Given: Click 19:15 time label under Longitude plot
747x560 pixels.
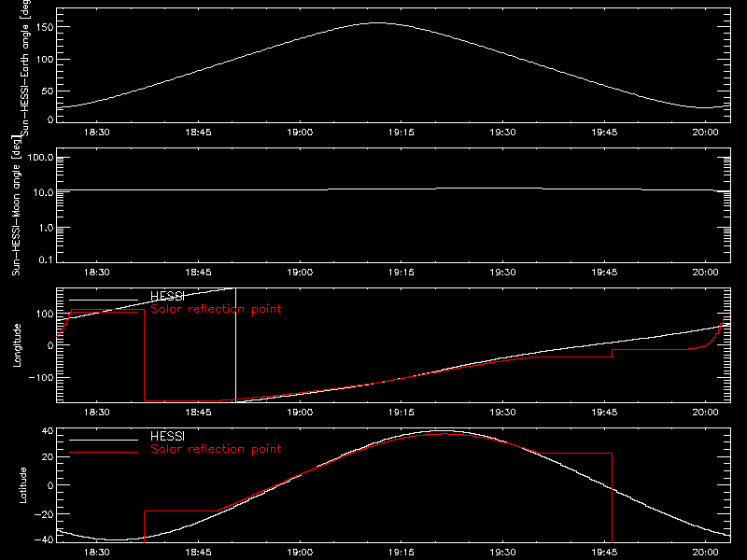Looking at the screenshot, I should (402, 413).
